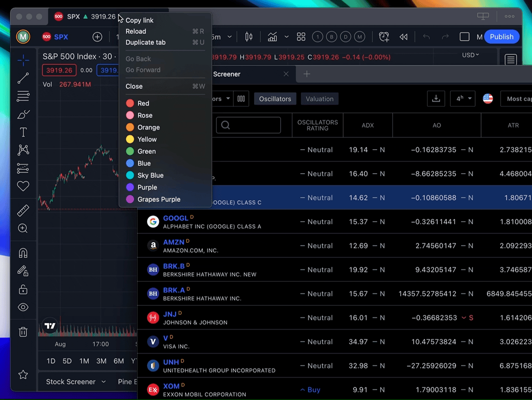This screenshot has width=532, height=400.
Task: Click the star favorites icon at sidebar bottom
Action: (23, 374)
